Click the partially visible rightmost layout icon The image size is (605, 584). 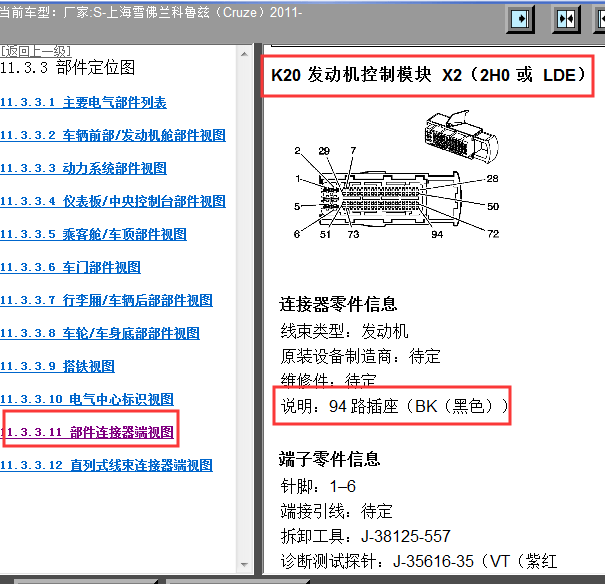click(600, 19)
